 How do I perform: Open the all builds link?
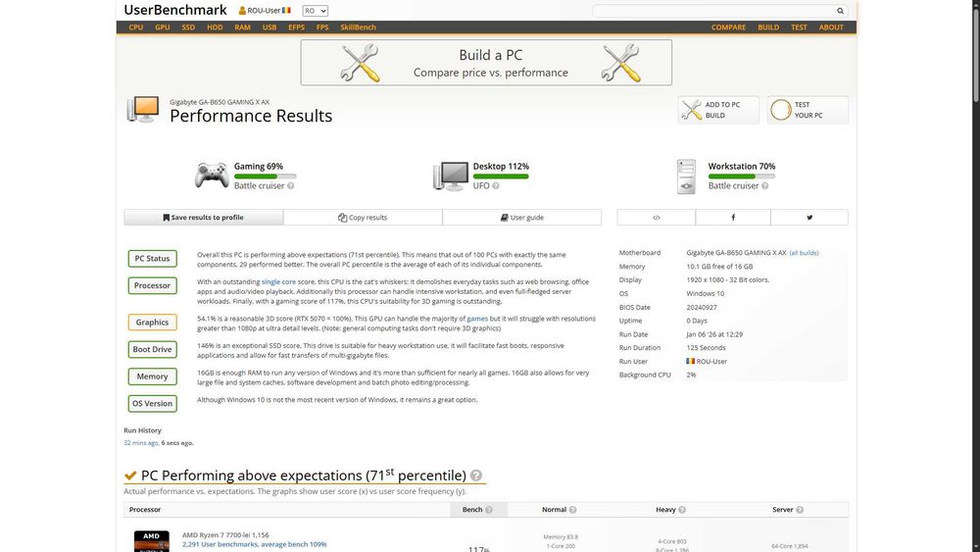click(x=804, y=253)
